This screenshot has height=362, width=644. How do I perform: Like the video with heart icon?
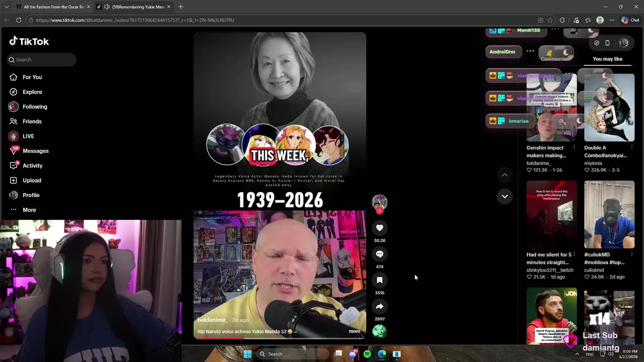point(379,228)
